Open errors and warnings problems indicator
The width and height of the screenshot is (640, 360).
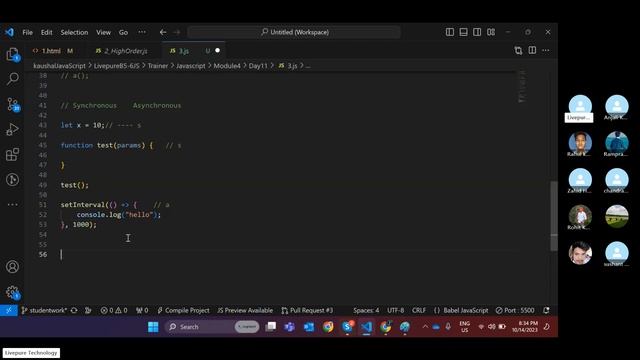click(114, 311)
